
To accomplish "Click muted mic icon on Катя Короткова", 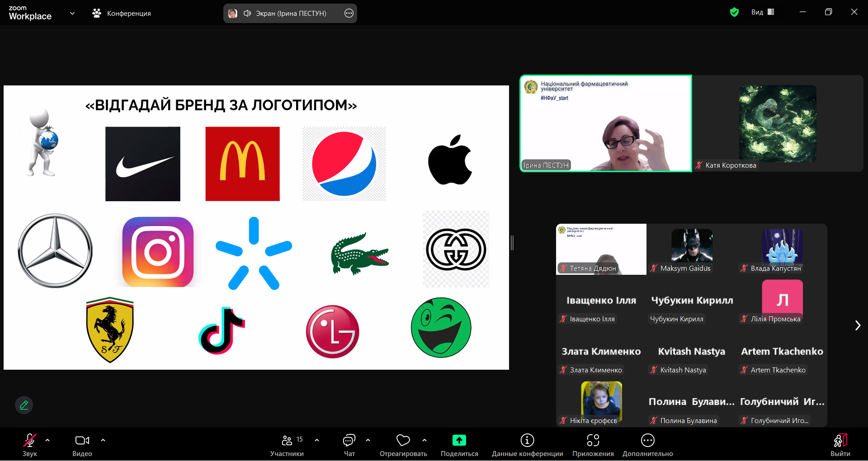I will click(x=699, y=165).
